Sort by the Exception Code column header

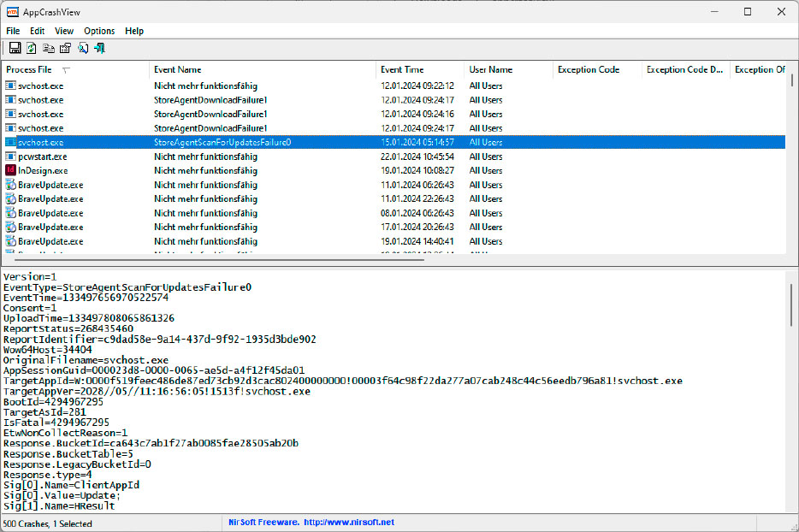click(x=597, y=70)
